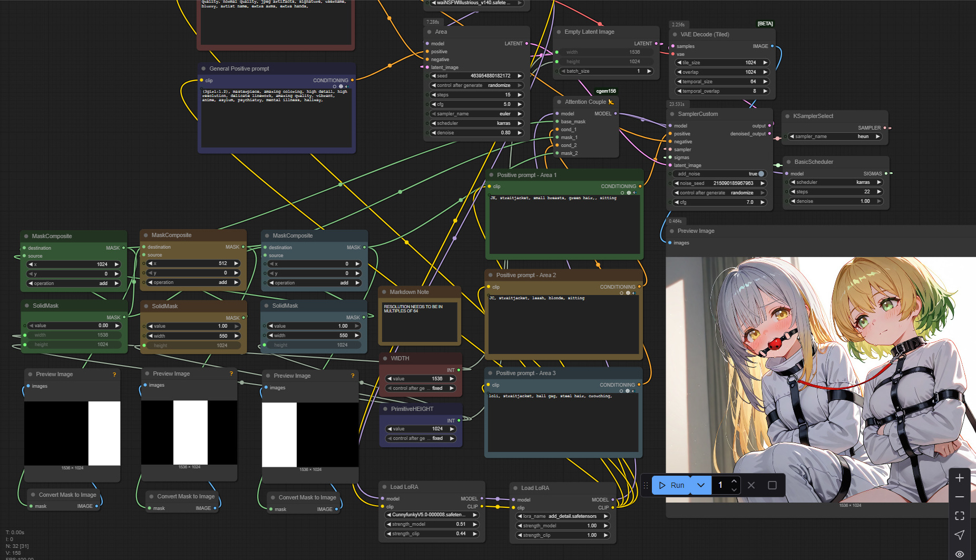
Task: Increase the Area node seed value arrow
Action: (x=519, y=76)
